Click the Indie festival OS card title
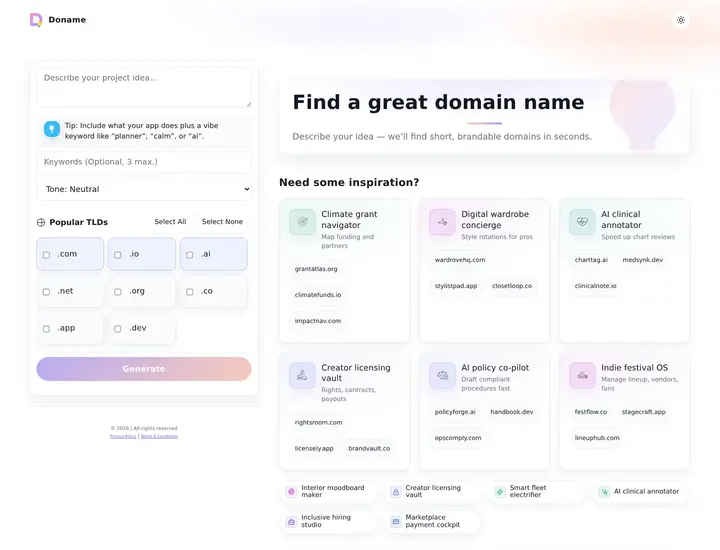 click(634, 368)
